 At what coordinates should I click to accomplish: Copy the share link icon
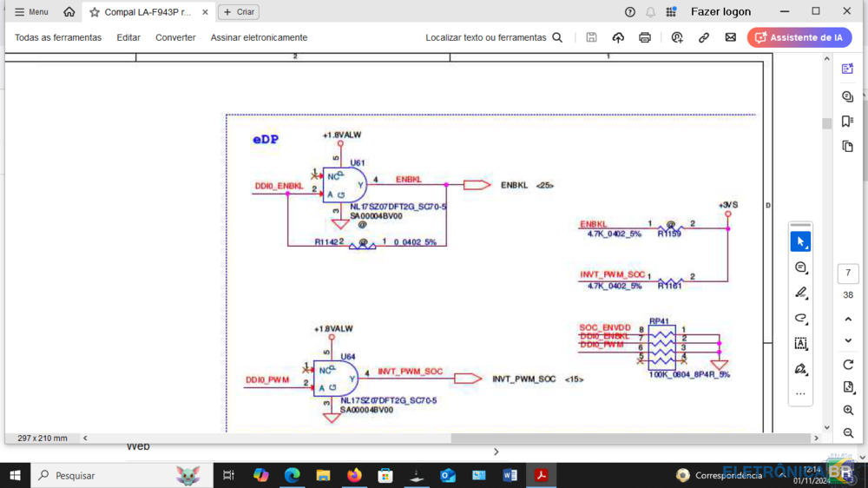click(704, 37)
